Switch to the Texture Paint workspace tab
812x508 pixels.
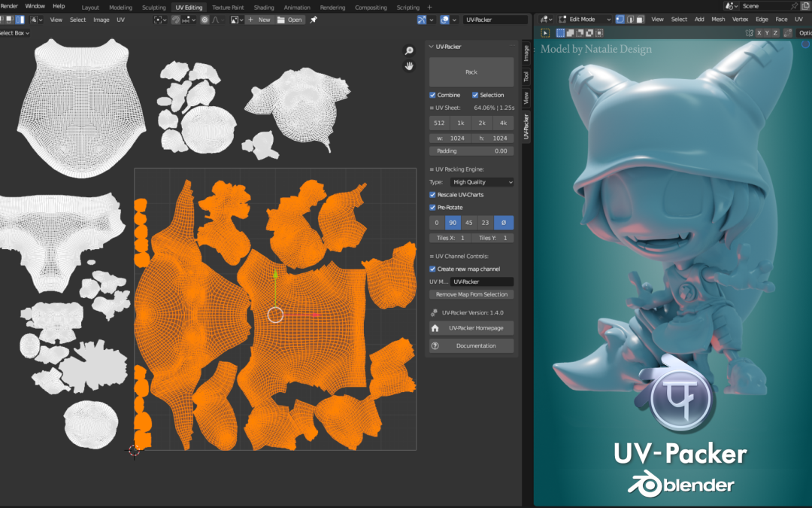point(228,8)
